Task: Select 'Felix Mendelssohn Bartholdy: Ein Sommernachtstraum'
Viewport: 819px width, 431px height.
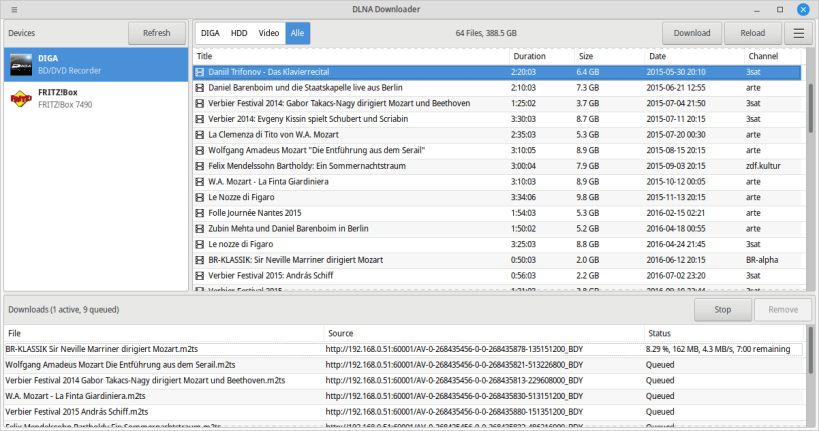Action: pyautogui.click(x=307, y=166)
